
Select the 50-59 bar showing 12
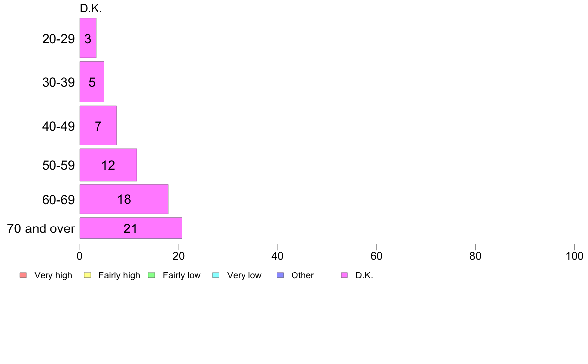coord(108,165)
